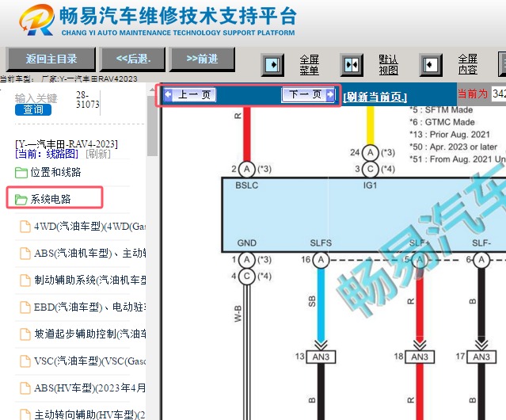The image size is (506, 420).
Task: Click 系统电路 open folder icon
Action: pos(21,200)
